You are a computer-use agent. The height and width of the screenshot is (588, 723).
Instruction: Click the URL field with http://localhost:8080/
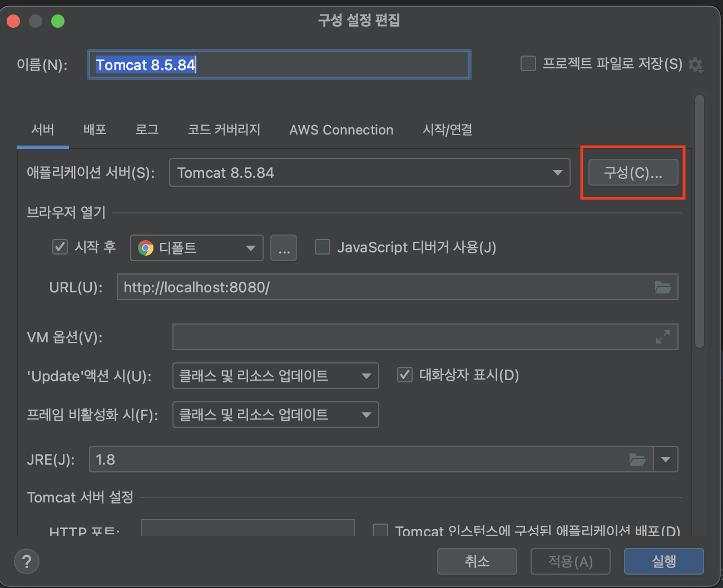pos(398,287)
